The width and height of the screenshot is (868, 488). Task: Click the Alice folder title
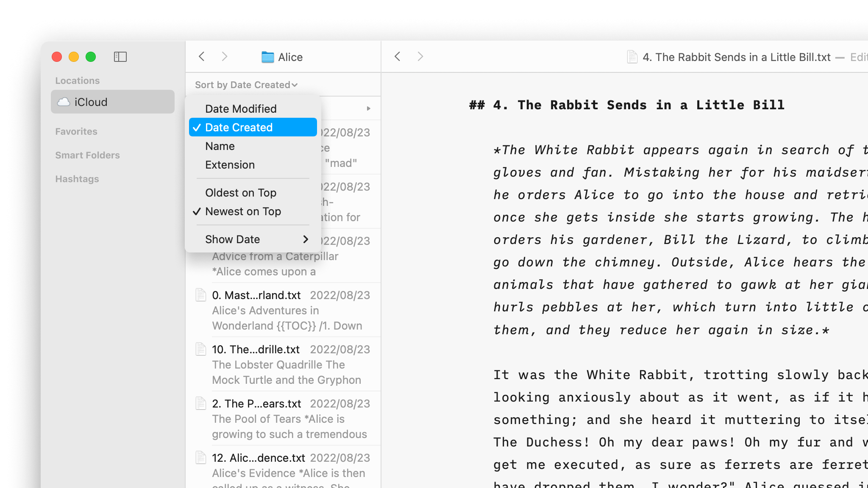click(x=290, y=57)
